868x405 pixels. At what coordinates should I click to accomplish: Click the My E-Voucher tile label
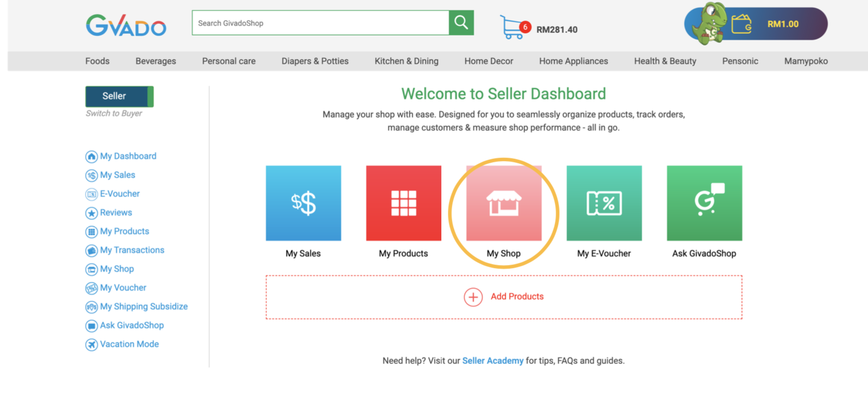click(x=604, y=253)
